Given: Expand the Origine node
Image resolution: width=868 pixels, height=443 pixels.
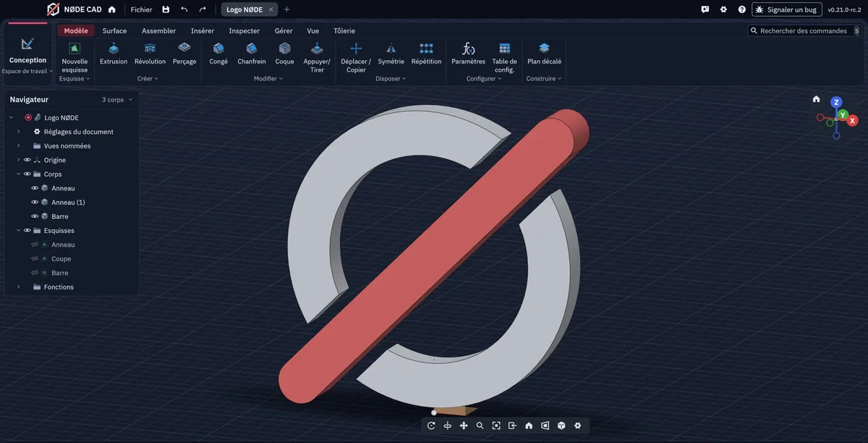Looking at the screenshot, I should point(18,160).
